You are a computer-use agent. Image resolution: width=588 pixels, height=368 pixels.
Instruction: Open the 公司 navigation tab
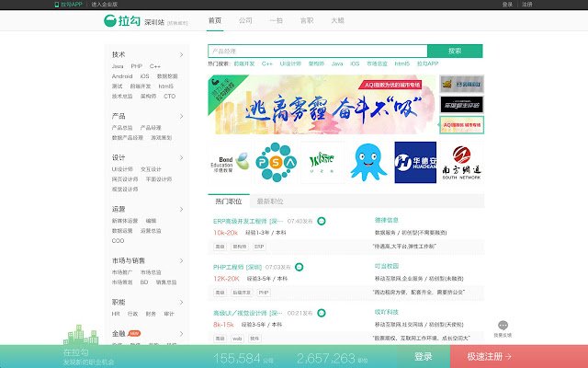[x=245, y=20]
